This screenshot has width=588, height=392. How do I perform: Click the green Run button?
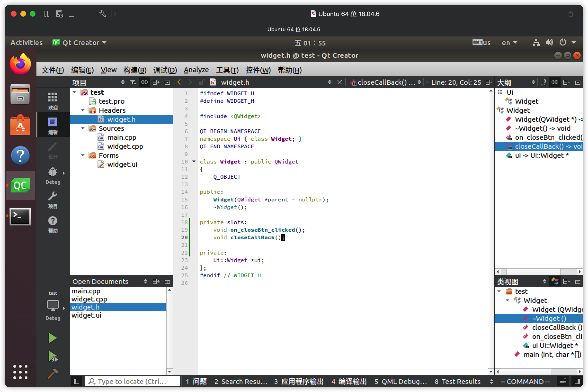pyautogui.click(x=53, y=338)
